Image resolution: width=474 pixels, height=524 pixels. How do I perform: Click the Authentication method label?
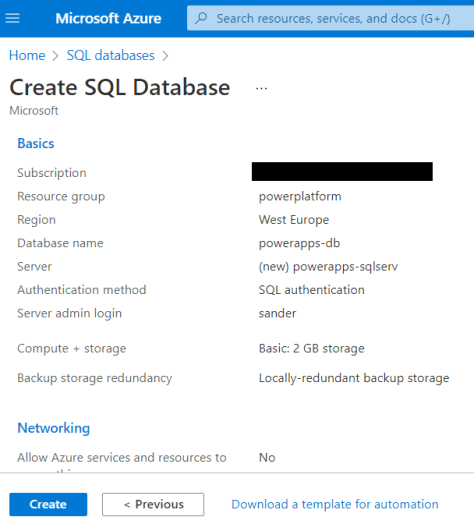click(82, 290)
